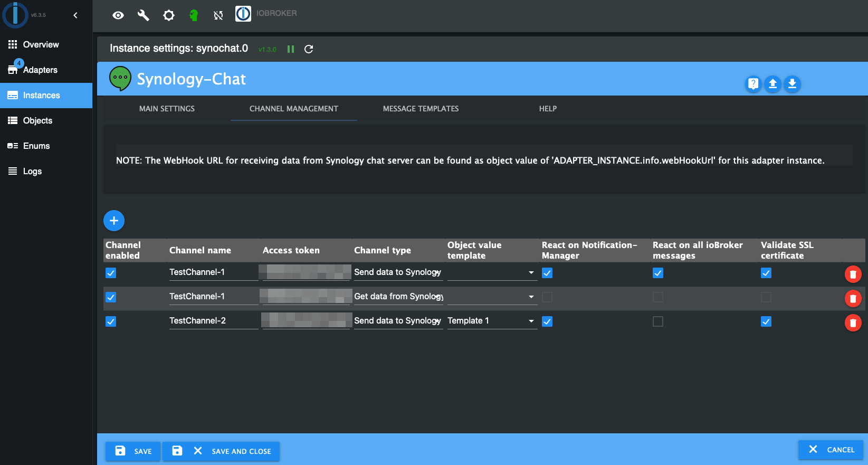Open Adapters in the sidebar
This screenshot has width=868, height=465.
pyautogui.click(x=46, y=70)
